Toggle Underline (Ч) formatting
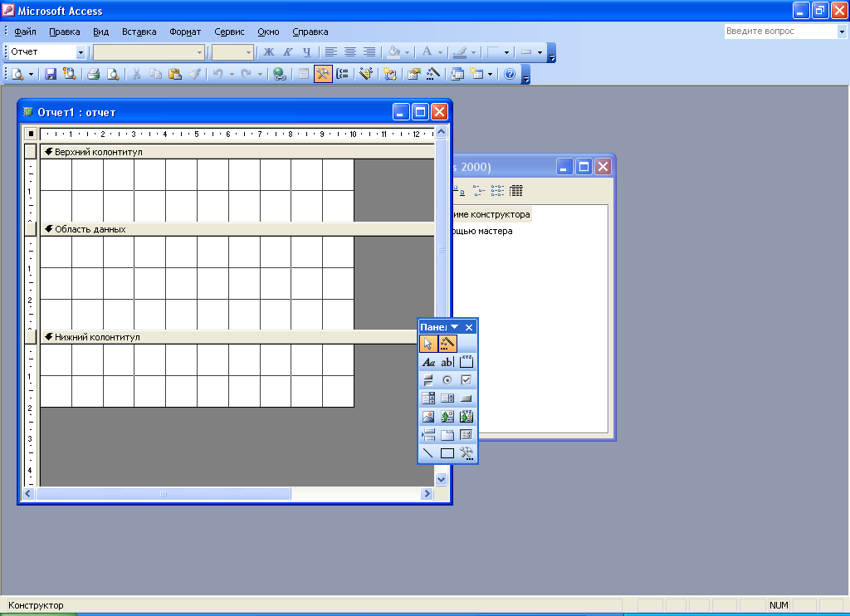This screenshot has height=616, width=850. click(x=307, y=52)
